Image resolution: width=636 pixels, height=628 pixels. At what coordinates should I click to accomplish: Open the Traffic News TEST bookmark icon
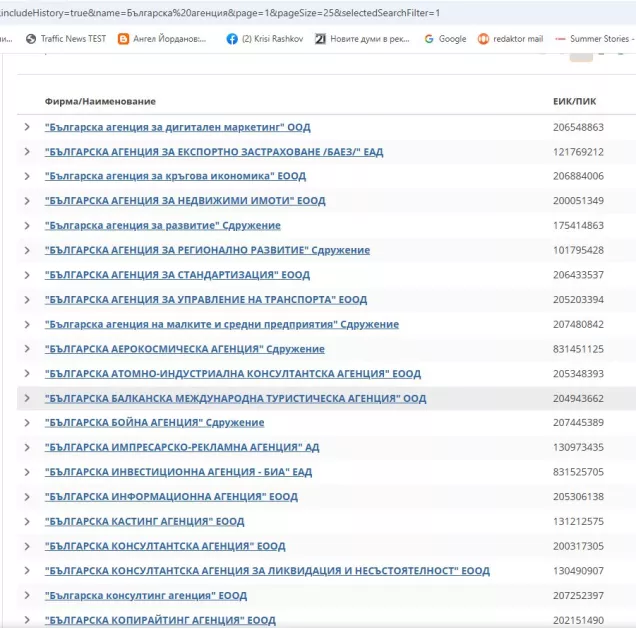(31, 39)
